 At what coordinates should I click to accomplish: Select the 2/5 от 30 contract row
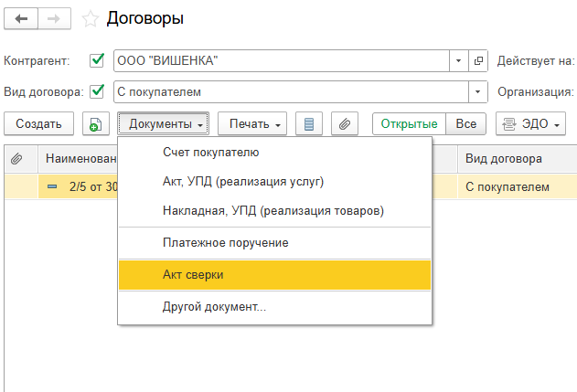[78, 186]
